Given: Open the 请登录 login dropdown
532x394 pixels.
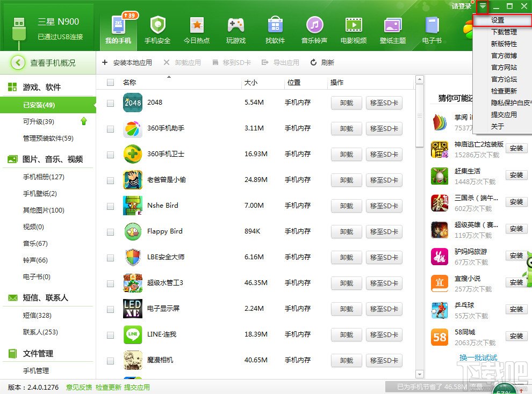Looking at the screenshot, I should (x=461, y=6).
